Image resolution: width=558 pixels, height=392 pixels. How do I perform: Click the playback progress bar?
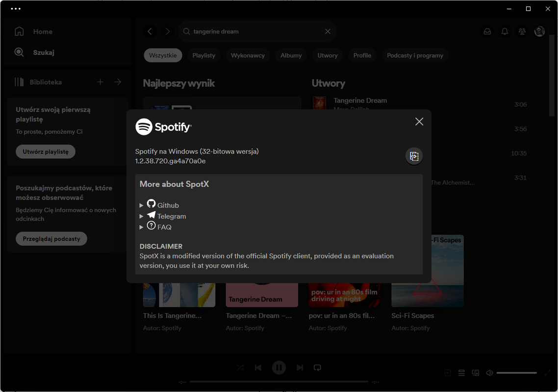click(x=279, y=382)
